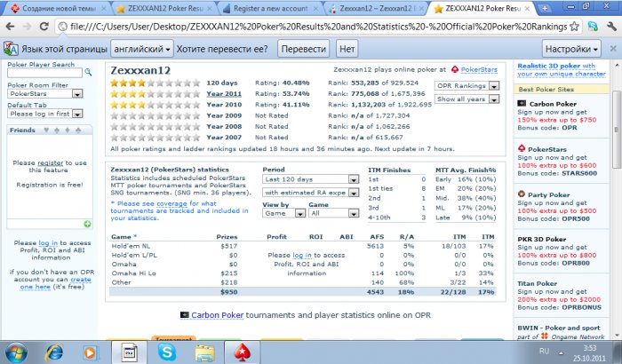
Task: Click PKR 3D Poker site entry
Action: [542, 239]
